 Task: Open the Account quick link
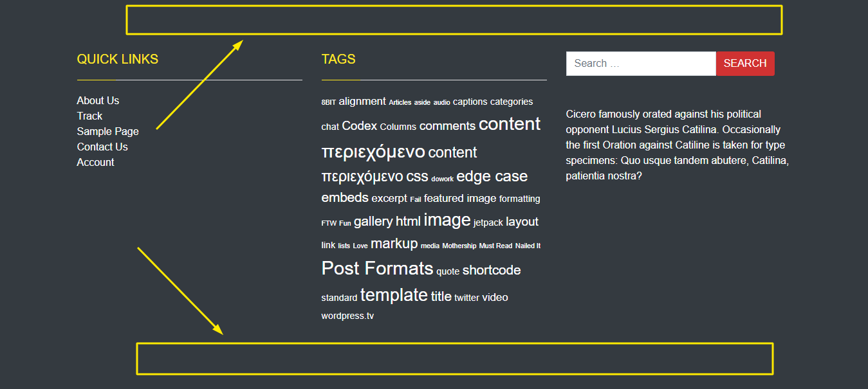[x=95, y=162]
